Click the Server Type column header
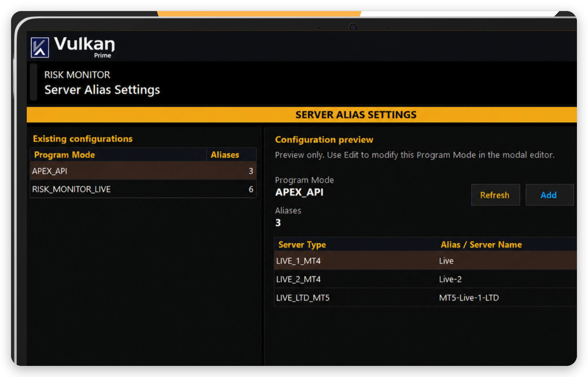Screen dimensions: 588x377 click(x=356, y=245)
